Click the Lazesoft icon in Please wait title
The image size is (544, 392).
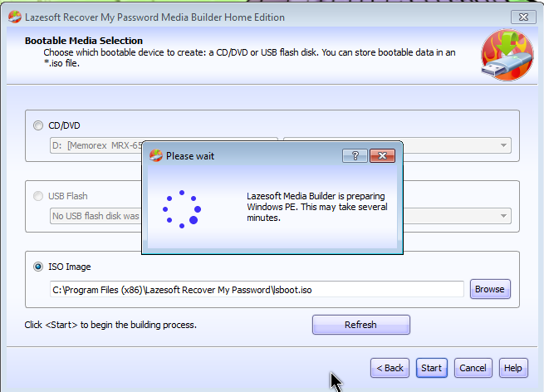coord(156,156)
